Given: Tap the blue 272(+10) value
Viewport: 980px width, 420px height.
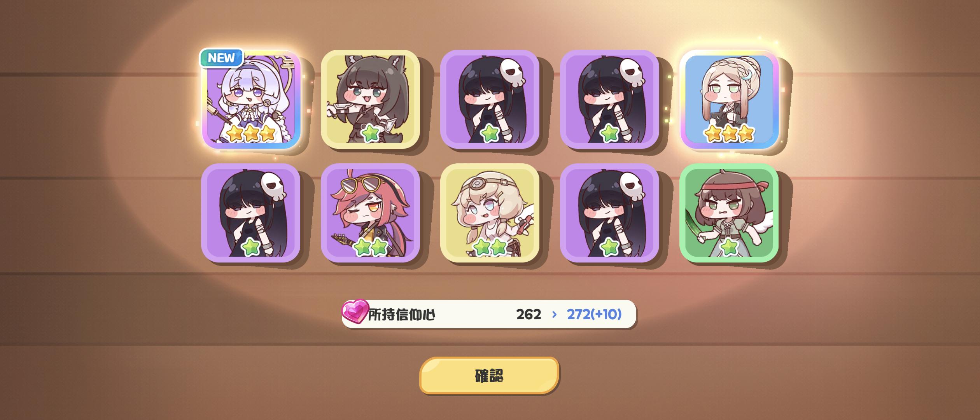Looking at the screenshot, I should pos(594,314).
